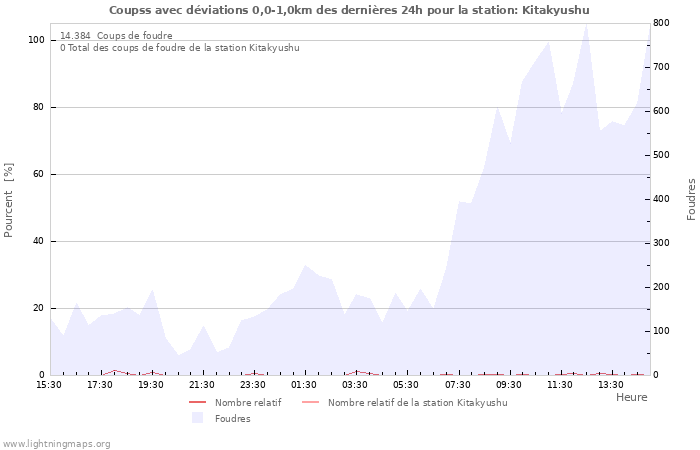Click the 05:30 time axis label

pyautogui.click(x=405, y=385)
